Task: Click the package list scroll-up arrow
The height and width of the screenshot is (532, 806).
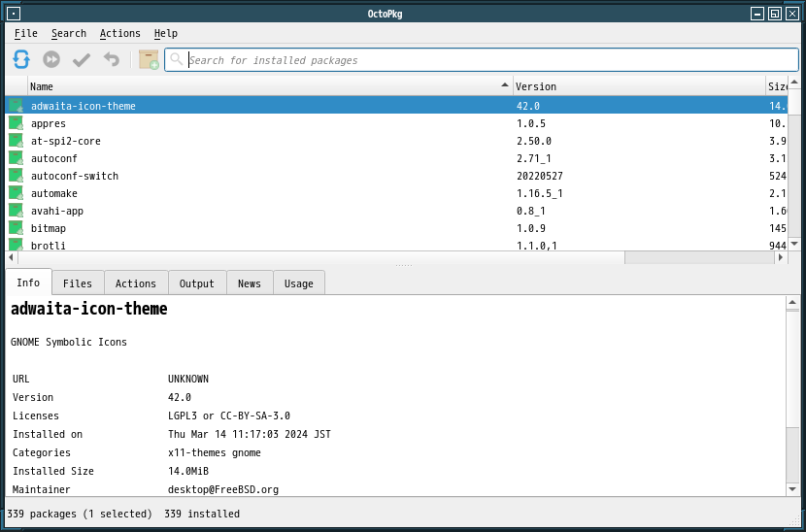Action: click(x=793, y=83)
